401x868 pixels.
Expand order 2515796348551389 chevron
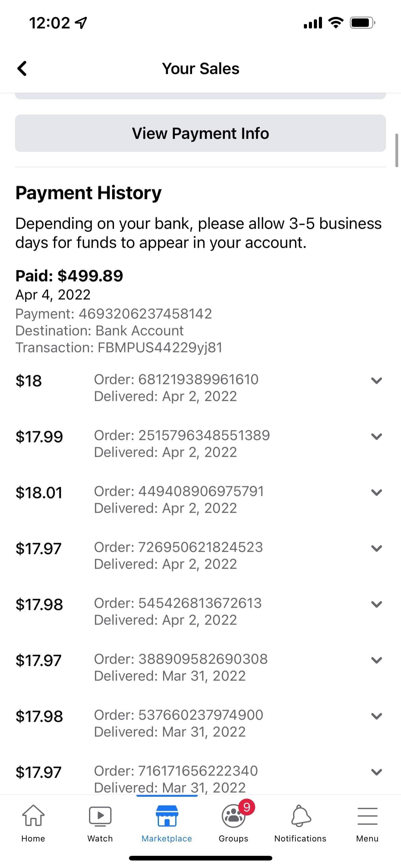376,436
